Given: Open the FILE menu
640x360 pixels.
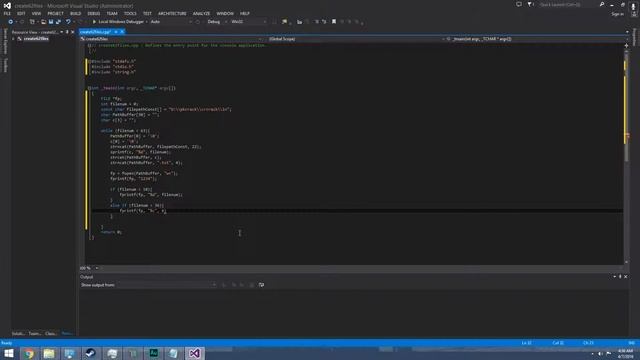Looking at the screenshot, I should [7, 13].
